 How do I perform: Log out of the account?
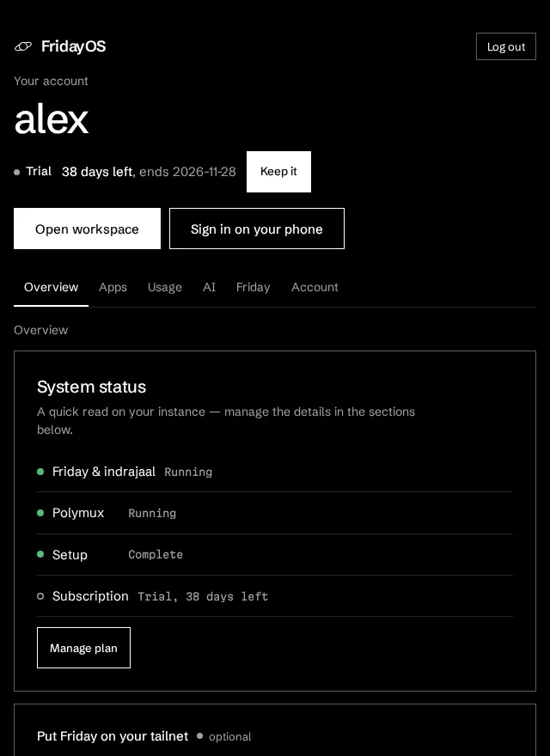coord(506,46)
